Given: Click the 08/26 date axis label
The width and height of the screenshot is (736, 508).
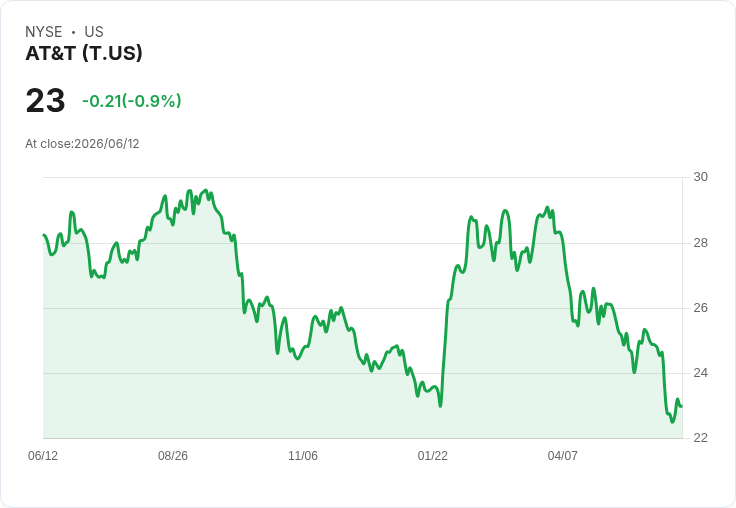Looking at the screenshot, I should coord(173,455).
